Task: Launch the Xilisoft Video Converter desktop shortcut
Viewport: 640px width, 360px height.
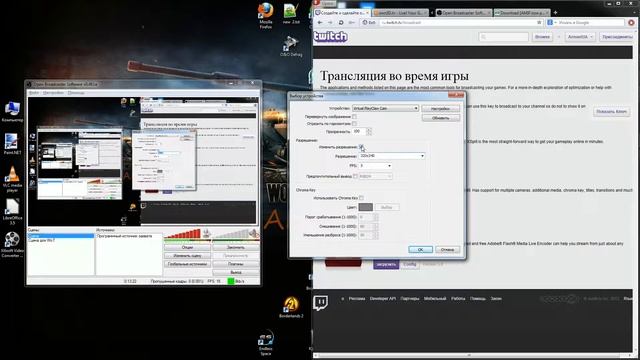Action: (x=12, y=244)
